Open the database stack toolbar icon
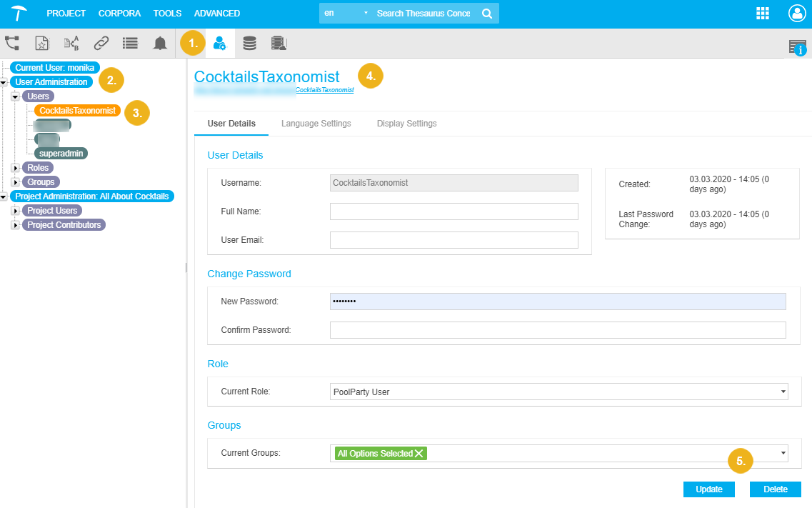 tap(250, 43)
